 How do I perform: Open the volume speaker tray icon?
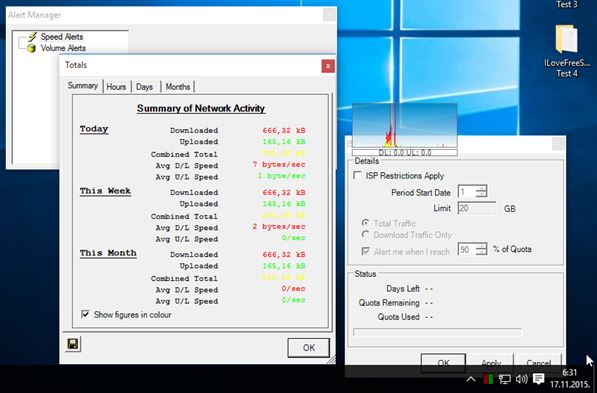[x=521, y=379]
